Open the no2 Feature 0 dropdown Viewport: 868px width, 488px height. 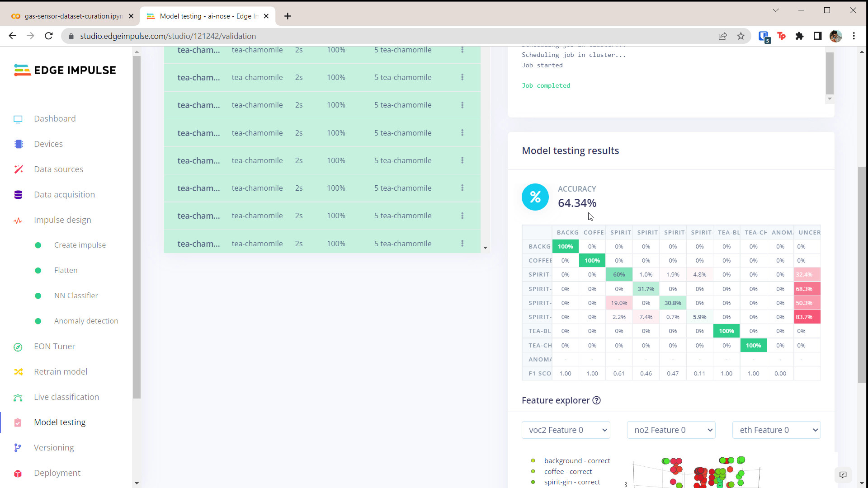671,430
